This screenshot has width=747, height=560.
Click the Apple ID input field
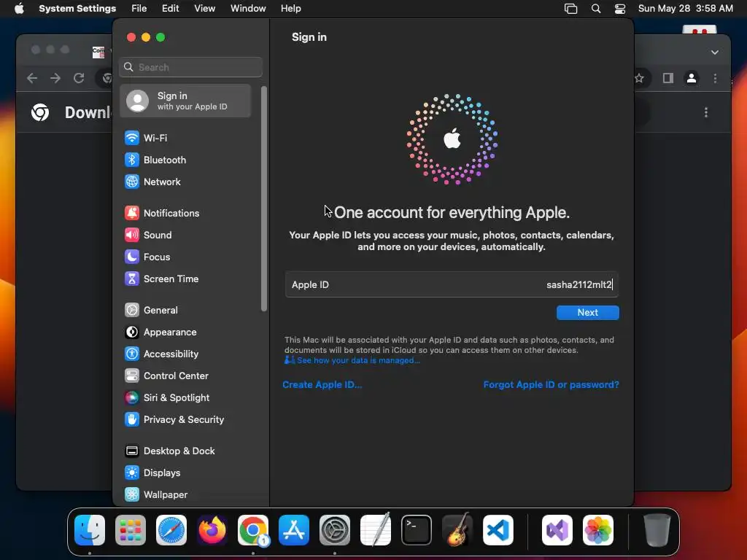452,285
